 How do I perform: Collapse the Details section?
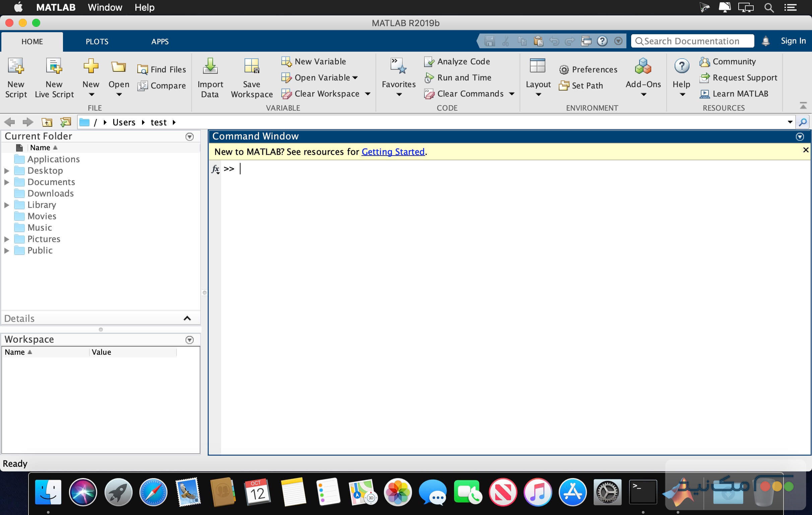[187, 318]
